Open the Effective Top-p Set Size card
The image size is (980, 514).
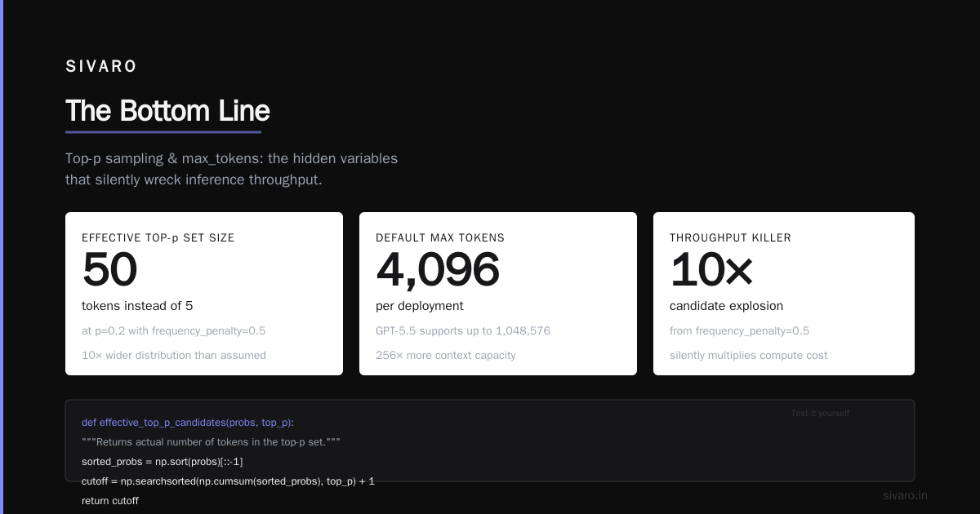(x=204, y=294)
